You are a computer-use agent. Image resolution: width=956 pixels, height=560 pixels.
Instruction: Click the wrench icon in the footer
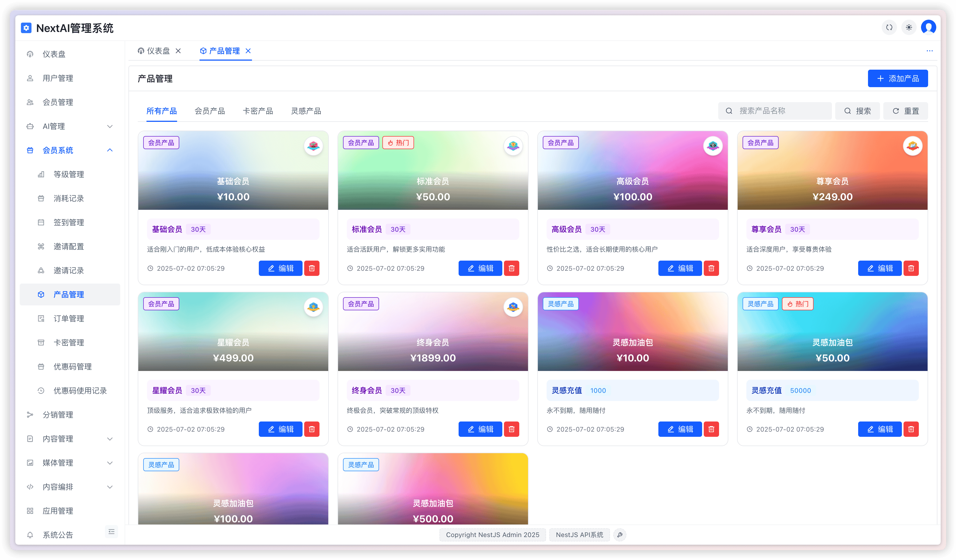coord(620,535)
